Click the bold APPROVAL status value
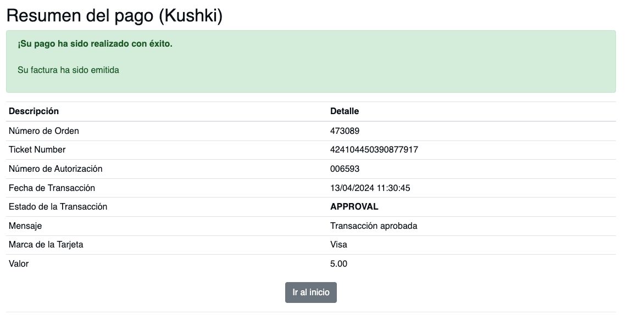Screen dimensions: 644x315 pos(354,207)
